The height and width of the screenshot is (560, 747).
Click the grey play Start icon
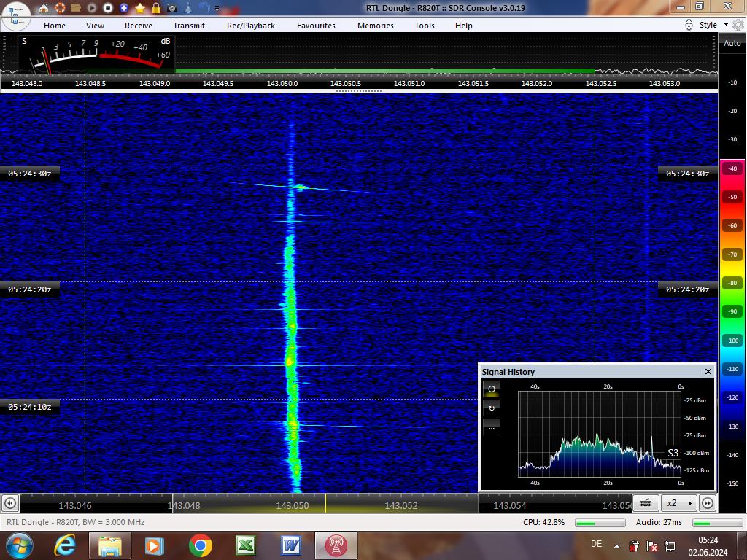tap(92, 8)
